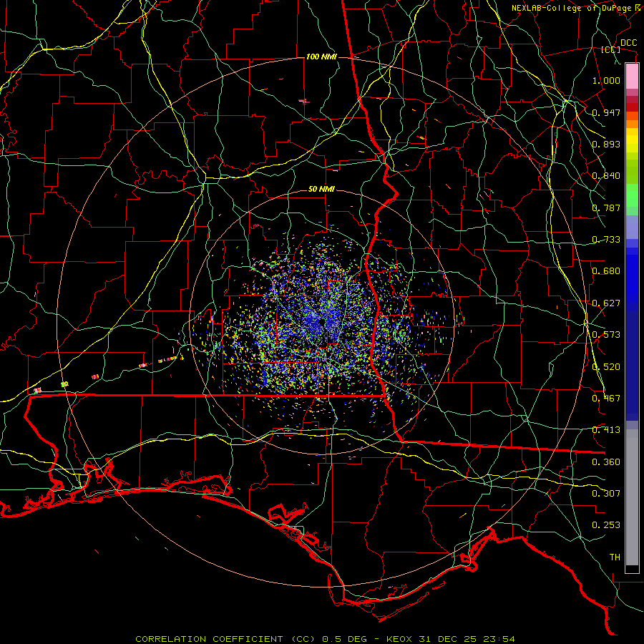Image resolution: width=644 pixels, height=644 pixels.
Task: Click the DCC label above the color scale
Action: click(x=628, y=43)
